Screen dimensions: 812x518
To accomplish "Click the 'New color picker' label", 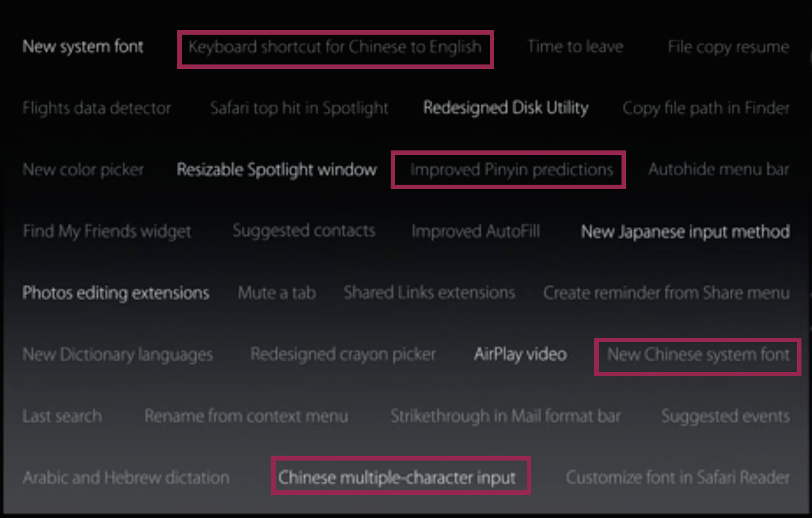I will [83, 170].
